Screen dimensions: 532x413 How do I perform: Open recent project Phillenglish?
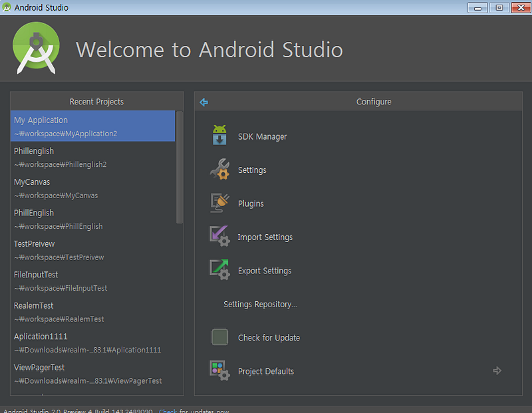coord(92,157)
